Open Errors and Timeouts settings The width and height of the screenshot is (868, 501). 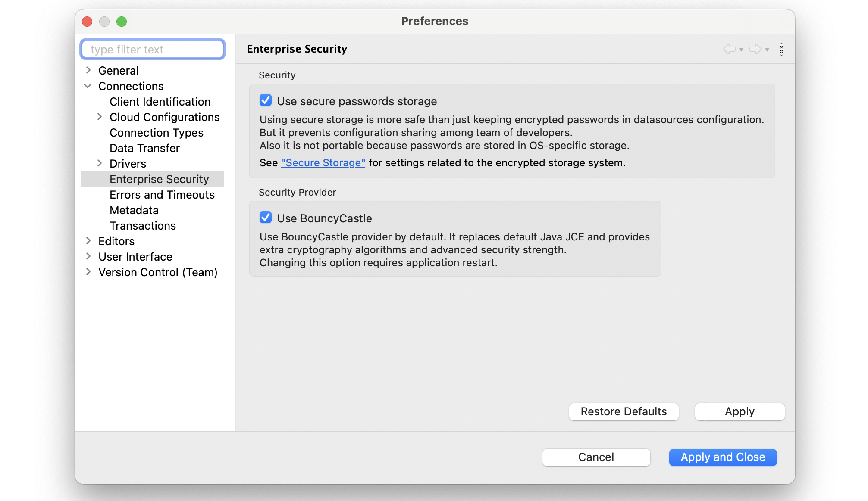[x=162, y=195]
